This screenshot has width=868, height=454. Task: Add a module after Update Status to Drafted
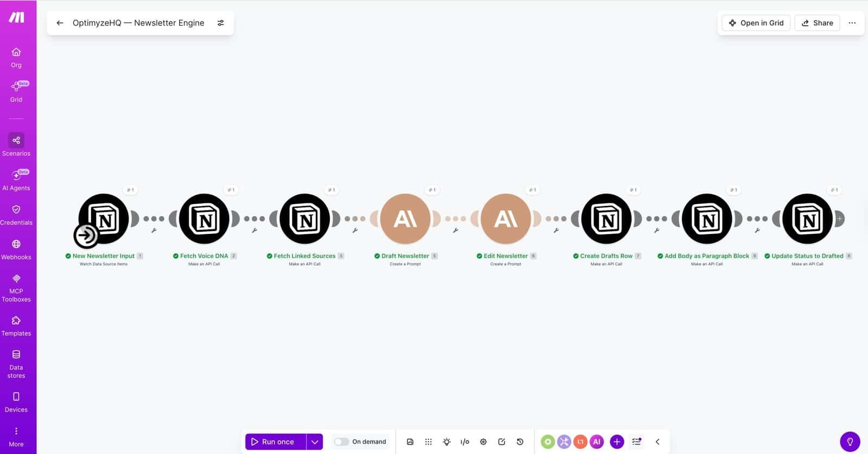tap(839, 219)
